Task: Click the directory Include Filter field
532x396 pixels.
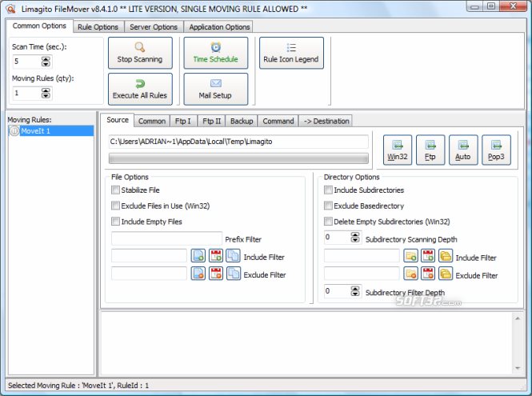Action: tap(362, 256)
